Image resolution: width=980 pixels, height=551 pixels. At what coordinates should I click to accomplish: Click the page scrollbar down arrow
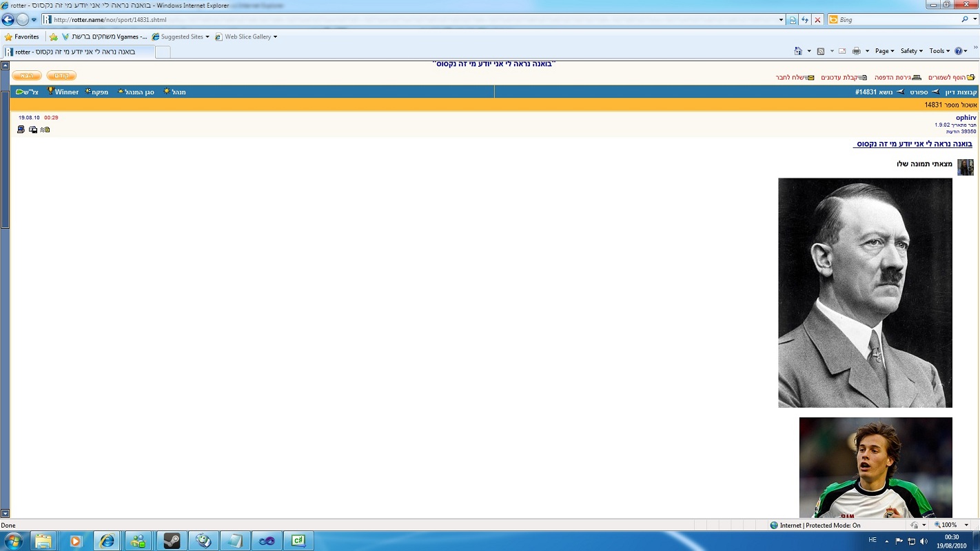coord(5,513)
